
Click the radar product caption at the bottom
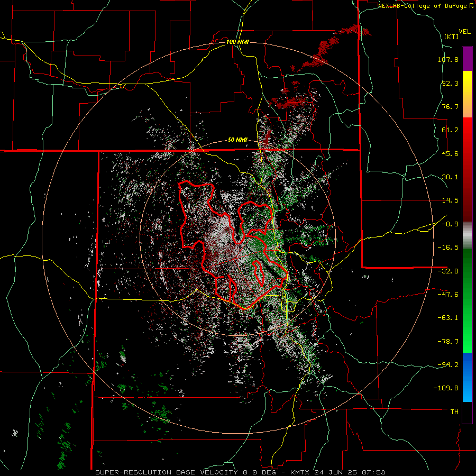[240, 472]
